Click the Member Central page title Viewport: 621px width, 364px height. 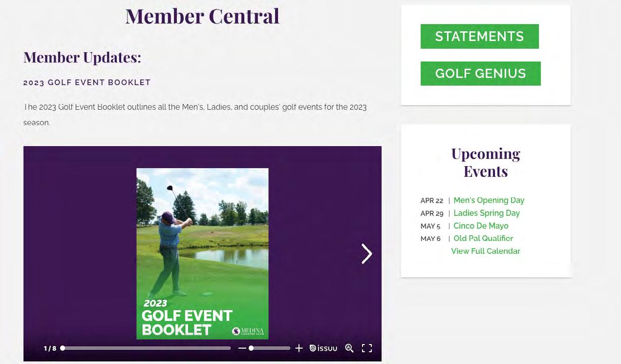coord(202,16)
